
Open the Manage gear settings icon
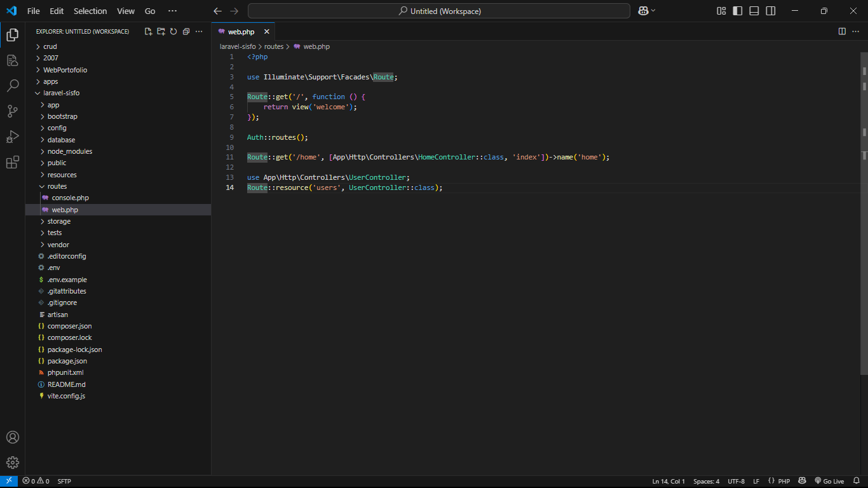[x=12, y=463]
